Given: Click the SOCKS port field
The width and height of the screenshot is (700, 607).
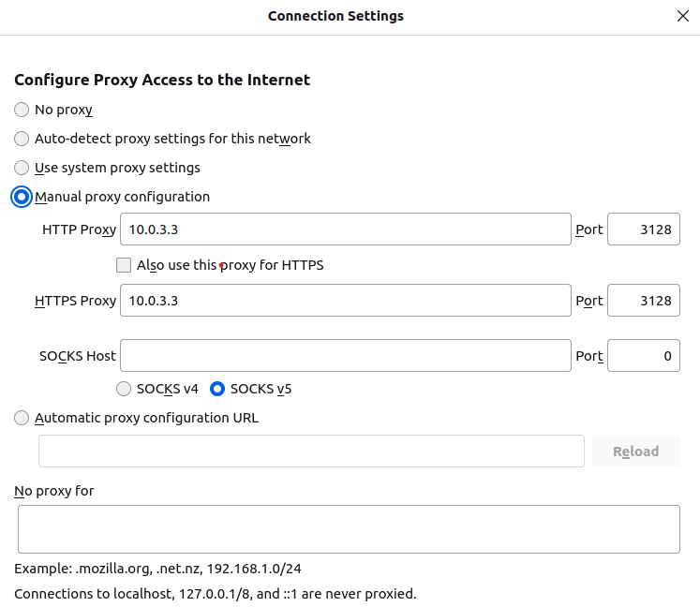Looking at the screenshot, I should [643, 356].
